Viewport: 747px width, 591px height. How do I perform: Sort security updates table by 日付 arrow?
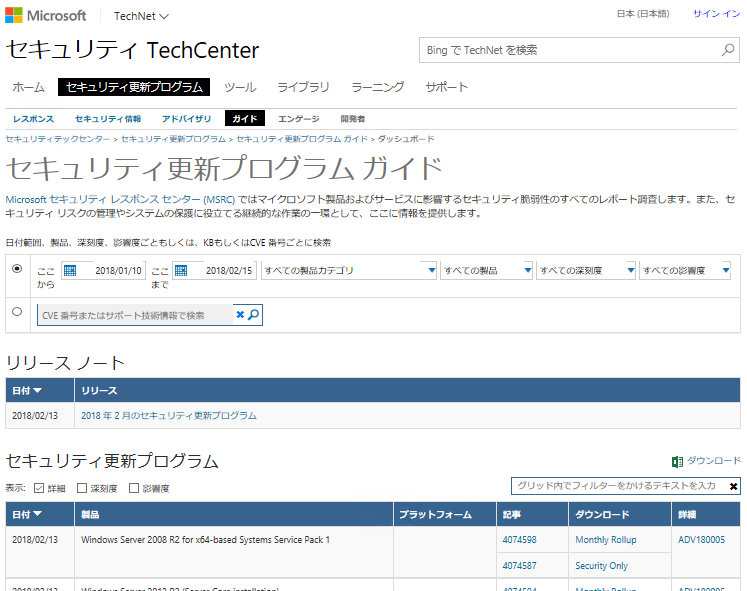pos(38,514)
